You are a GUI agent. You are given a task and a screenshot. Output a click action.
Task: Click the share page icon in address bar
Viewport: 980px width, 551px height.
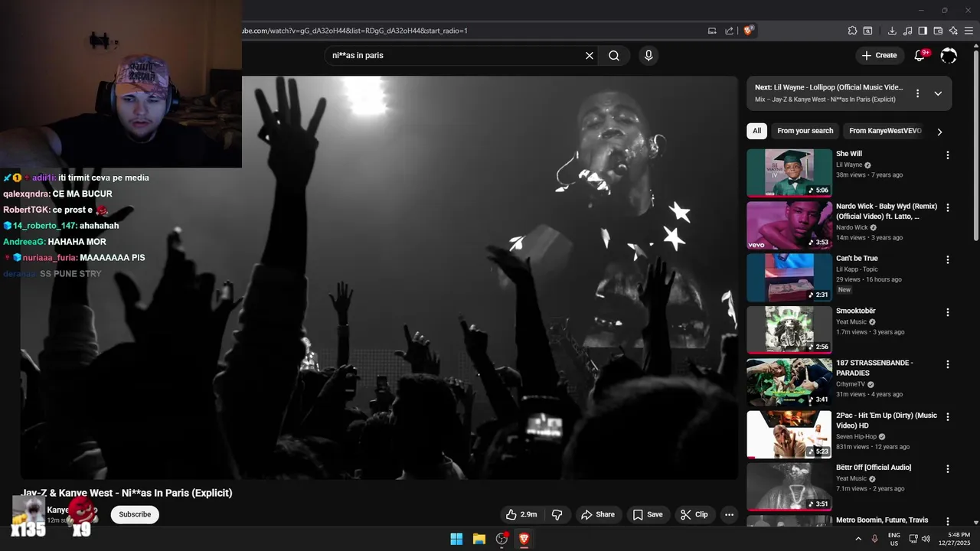pos(730,31)
